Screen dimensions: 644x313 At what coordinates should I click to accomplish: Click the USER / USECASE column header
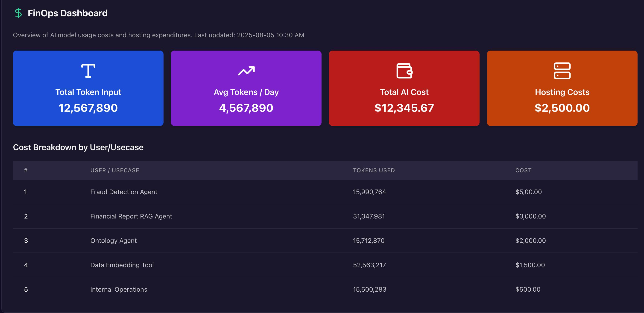[115, 170]
